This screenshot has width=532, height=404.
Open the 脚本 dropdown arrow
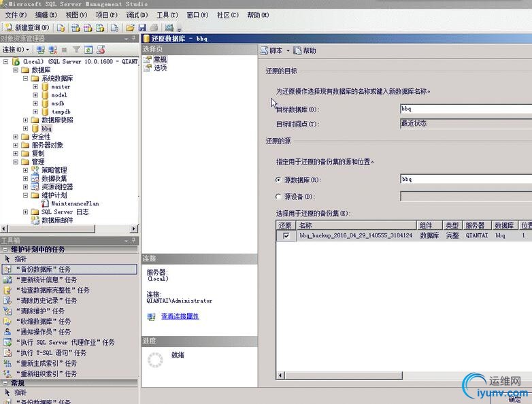[288, 51]
